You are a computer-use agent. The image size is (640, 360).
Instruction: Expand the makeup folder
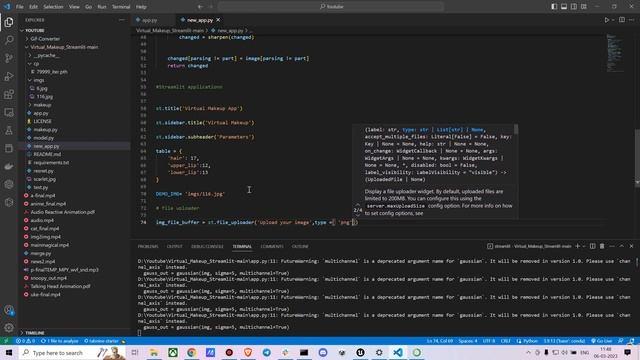click(x=42, y=105)
